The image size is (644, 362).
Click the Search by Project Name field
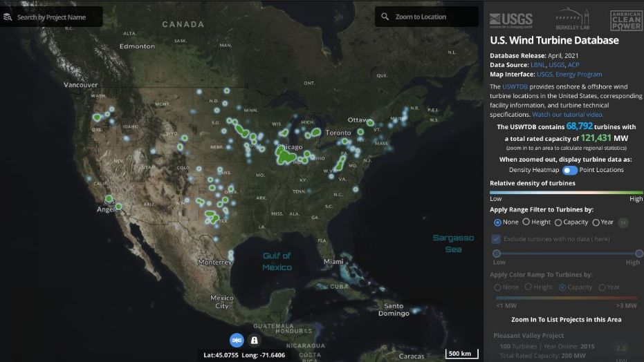(x=57, y=17)
